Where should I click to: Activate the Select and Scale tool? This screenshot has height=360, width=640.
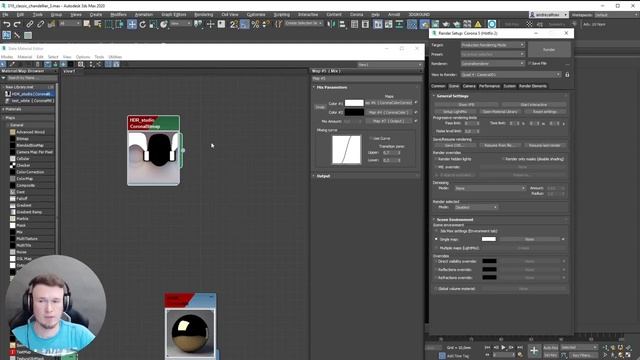pyautogui.click(x=153, y=24)
